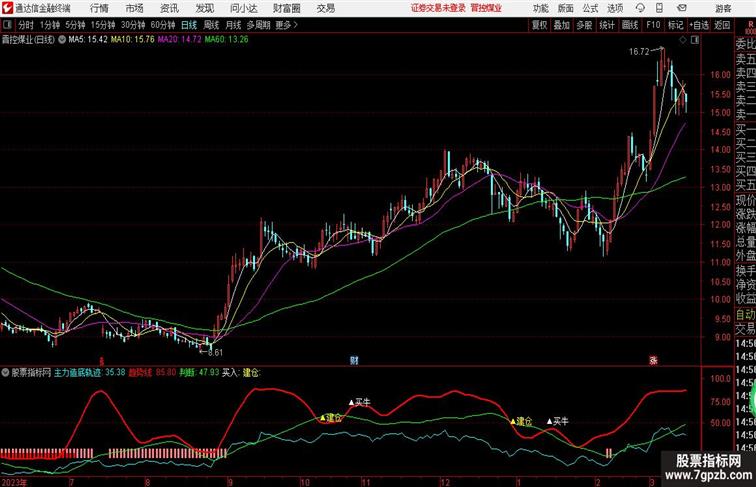Open the 问小达 menu
The height and width of the screenshot is (487, 756).
coord(243,8)
